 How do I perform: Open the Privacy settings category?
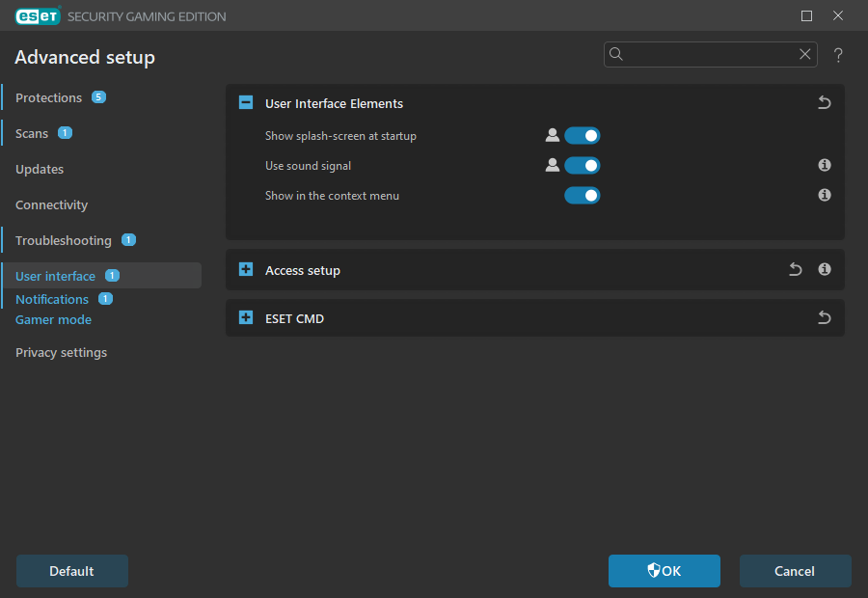pyautogui.click(x=61, y=352)
